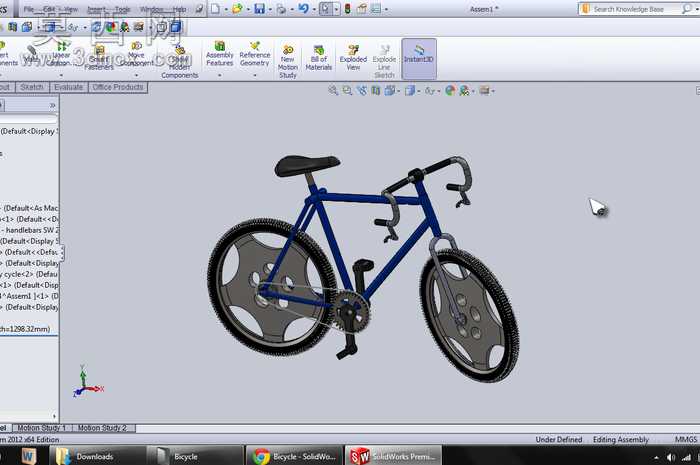This screenshot has height=465, width=700.
Task: Select ^Assem1 ]<1> tree item
Action: coord(29,296)
